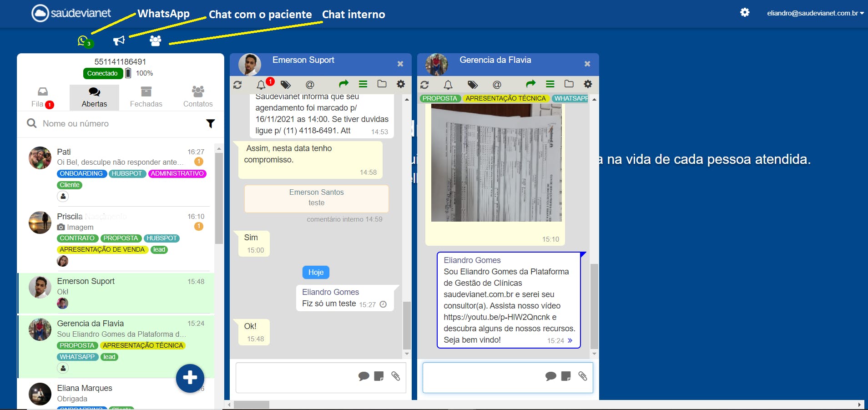Click the @ mention icon in Emerson Suport chat
Screen dimensions: 868x410
coord(310,85)
